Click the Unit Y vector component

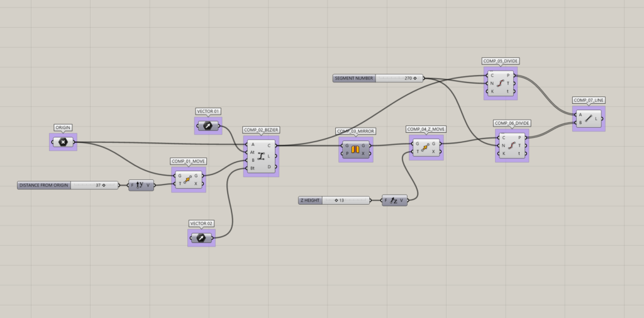point(142,185)
